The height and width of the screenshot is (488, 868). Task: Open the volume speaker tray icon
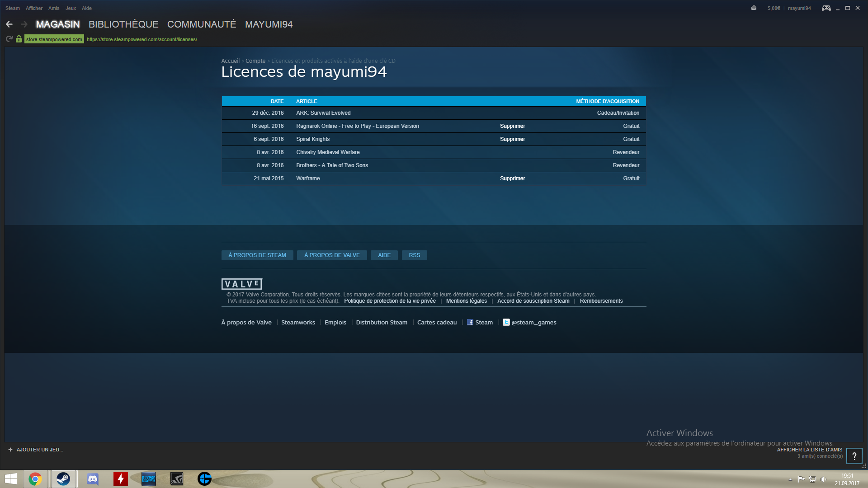click(823, 479)
